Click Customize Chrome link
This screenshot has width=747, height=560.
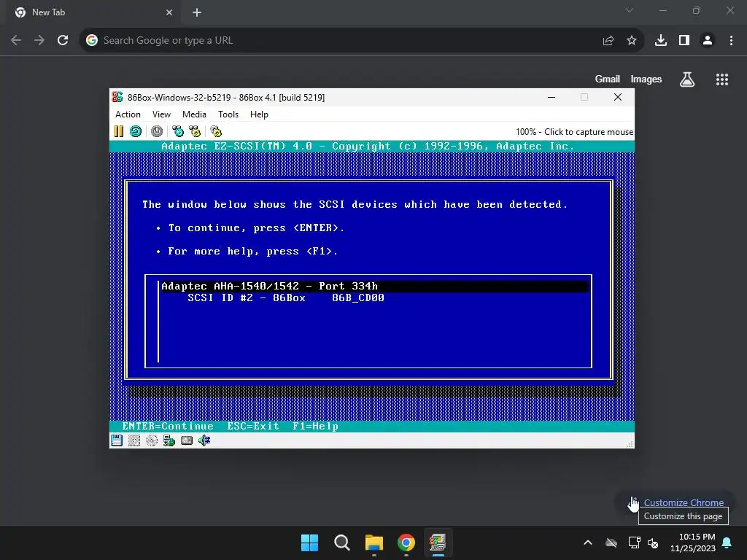tap(684, 502)
